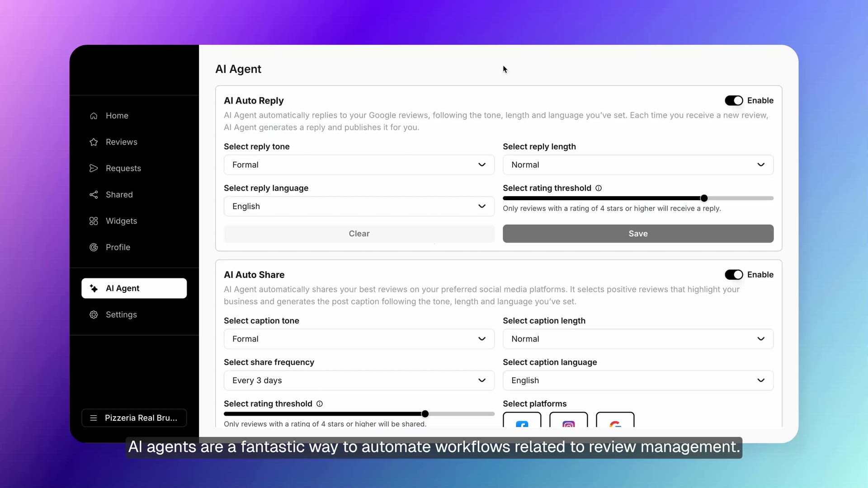This screenshot has width=868, height=488.
Task: Expand the Select reply length dropdown
Action: point(638,165)
